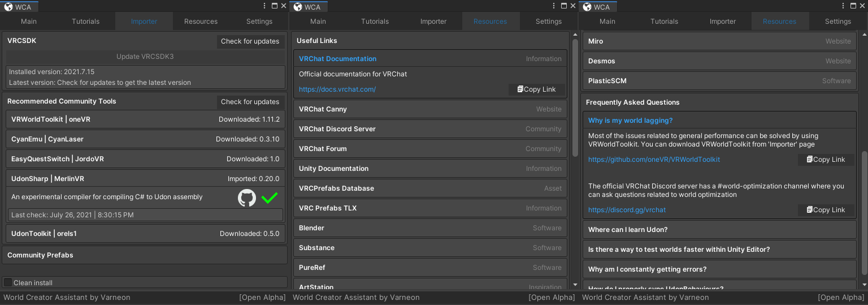Click the Update VRCSDK3 button
This screenshot has width=868, height=305.
pyautogui.click(x=145, y=57)
